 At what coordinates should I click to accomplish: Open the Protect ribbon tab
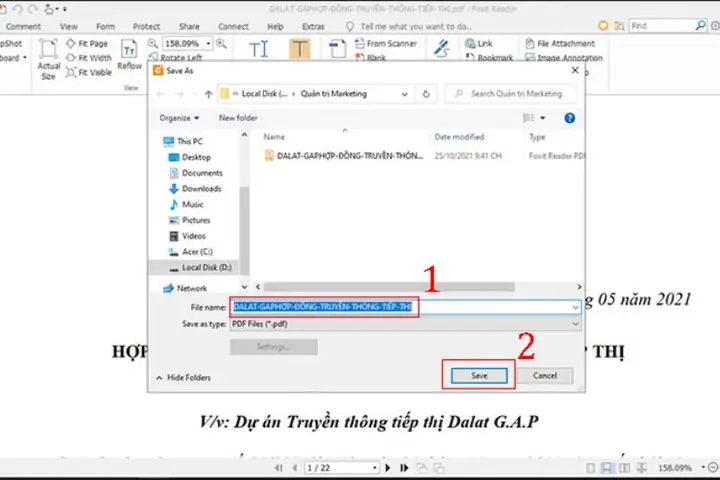click(x=146, y=27)
